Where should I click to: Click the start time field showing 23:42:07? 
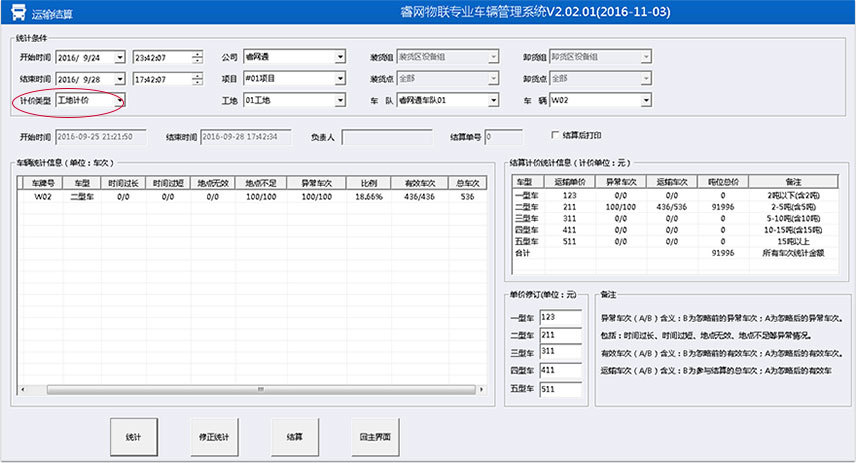click(163, 57)
